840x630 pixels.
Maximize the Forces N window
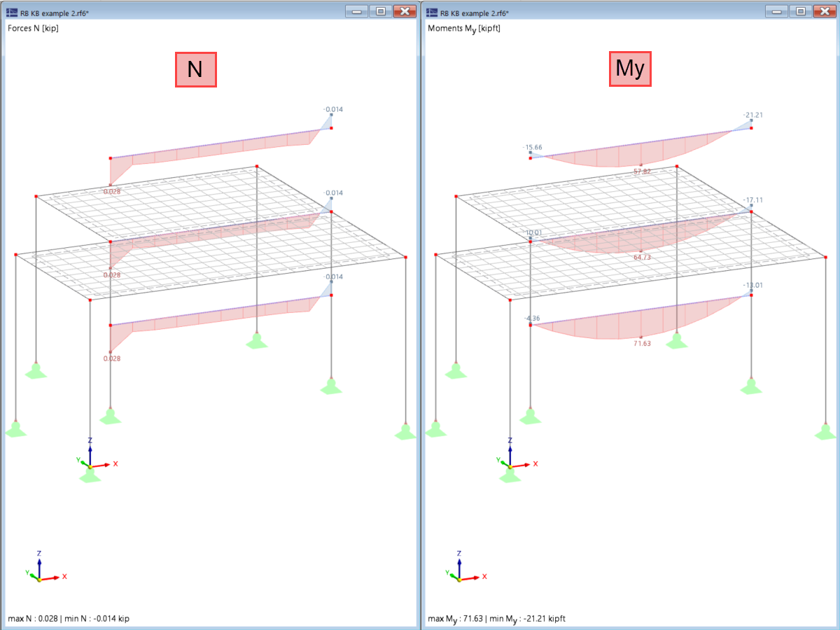(x=380, y=11)
